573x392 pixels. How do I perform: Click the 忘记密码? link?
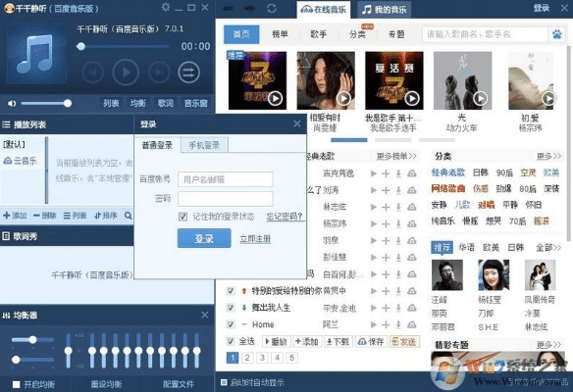pyautogui.click(x=284, y=217)
